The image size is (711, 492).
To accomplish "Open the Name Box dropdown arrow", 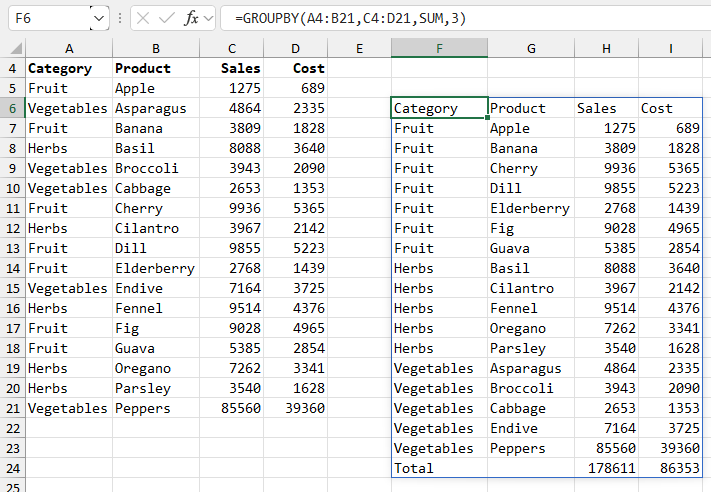I will point(99,19).
